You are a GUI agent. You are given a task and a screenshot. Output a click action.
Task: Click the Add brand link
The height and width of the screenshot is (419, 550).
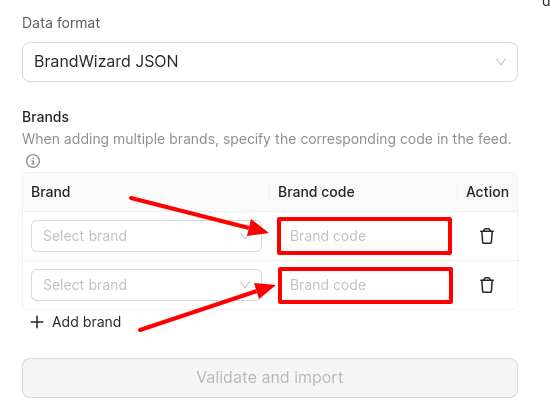(x=86, y=322)
